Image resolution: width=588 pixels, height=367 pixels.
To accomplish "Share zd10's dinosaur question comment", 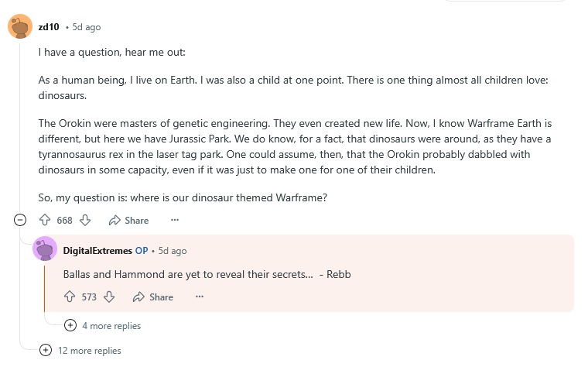I will (x=128, y=220).
